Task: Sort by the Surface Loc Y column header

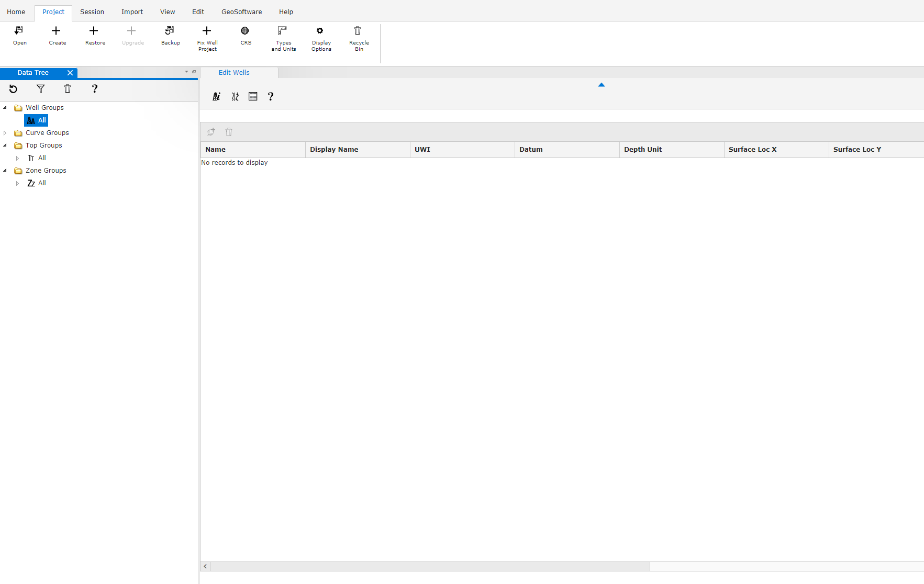Action: click(x=876, y=150)
